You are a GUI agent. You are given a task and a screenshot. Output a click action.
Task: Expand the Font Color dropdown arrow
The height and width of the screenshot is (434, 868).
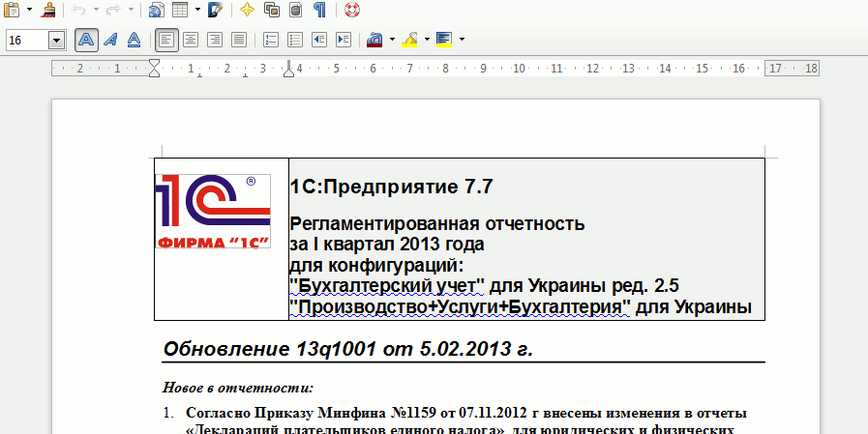(392, 40)
